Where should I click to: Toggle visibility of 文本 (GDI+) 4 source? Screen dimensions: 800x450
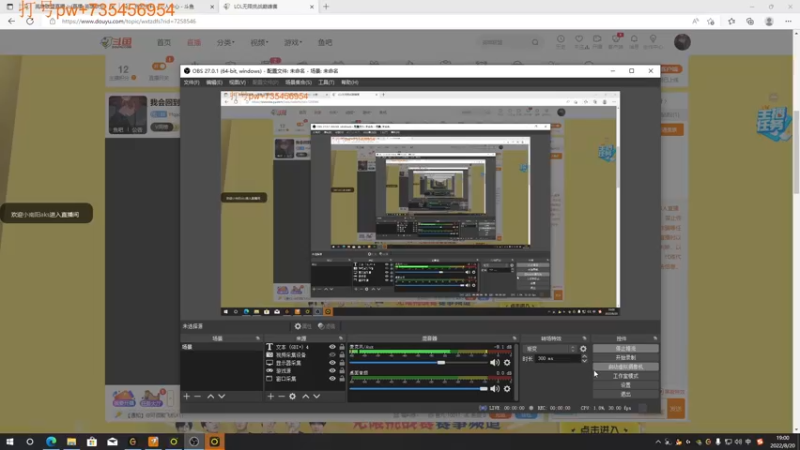tap(332, 347)
